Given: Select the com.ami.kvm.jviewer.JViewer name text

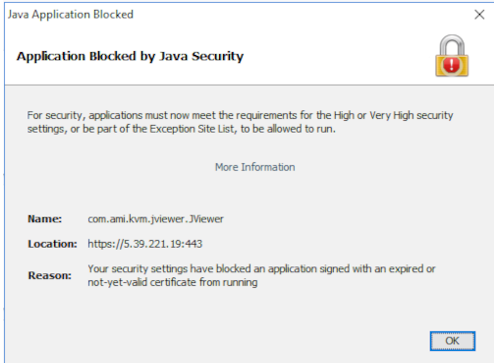Looking at the screenshot, I should tap(155, 219).
